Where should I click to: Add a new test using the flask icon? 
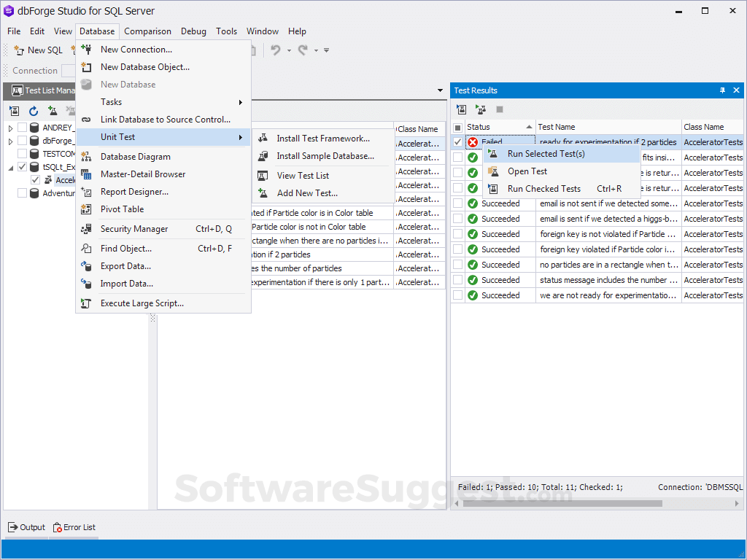53,111
